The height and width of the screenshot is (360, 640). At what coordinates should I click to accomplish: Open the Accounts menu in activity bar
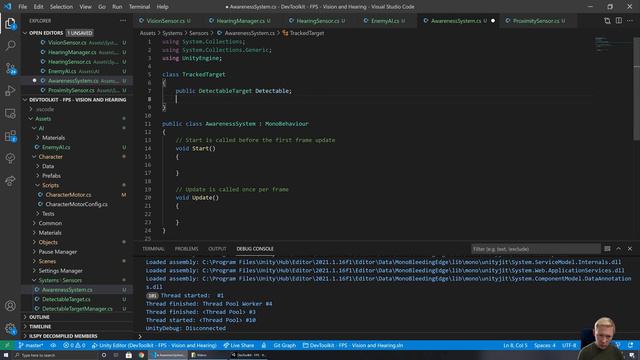coord(10,305)
